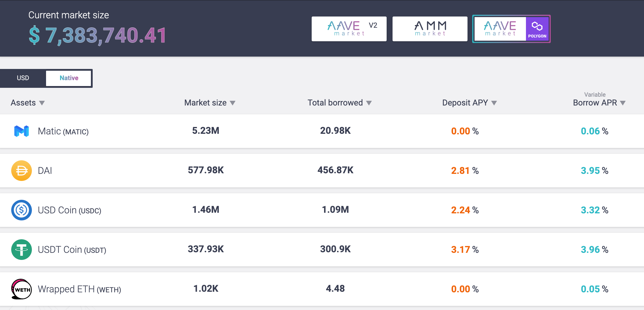Click the Variable label above Borrow APR
644x310 pixels.
pos(595,95)
